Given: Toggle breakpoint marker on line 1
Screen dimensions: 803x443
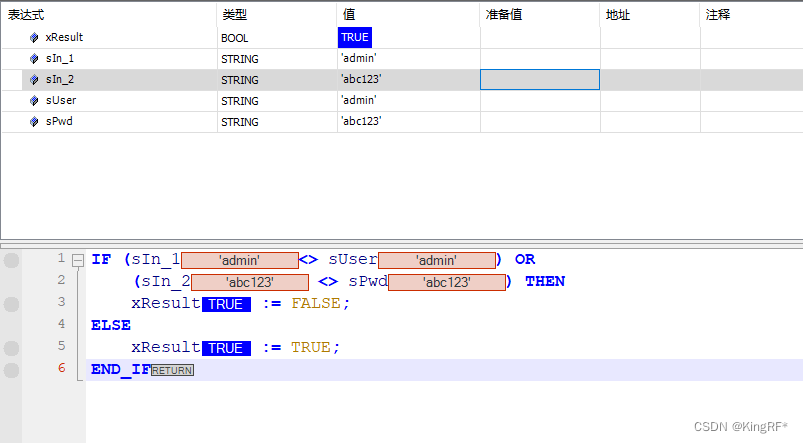Looking at the screenshot, I should point(11,260).
